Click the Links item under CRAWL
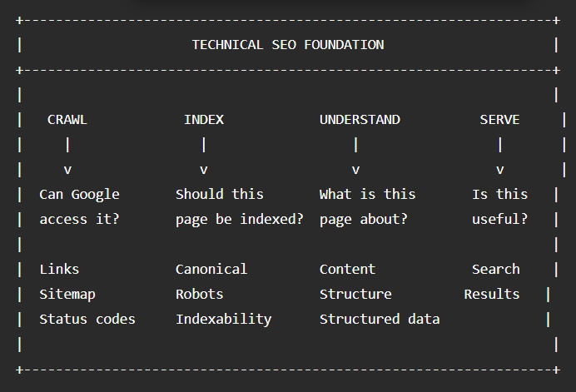 (59, 270)
